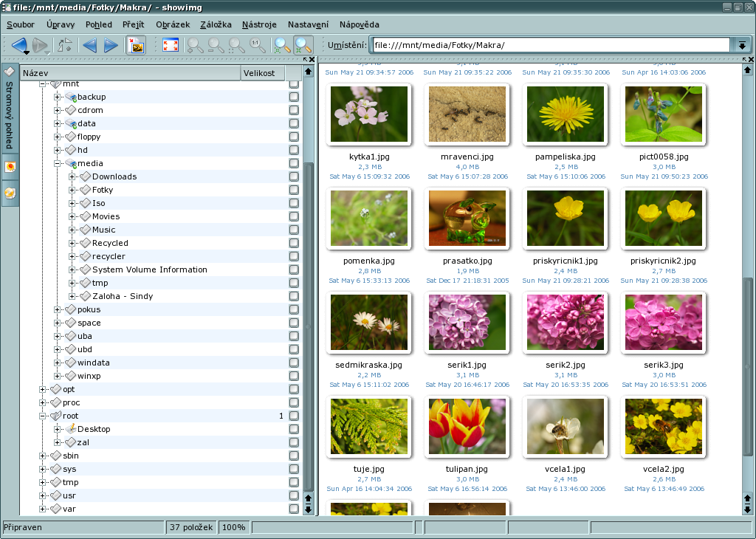This screenshot has width=756, height=539.
Task: Toggle the image preview mode icon
Action: (137, 45)
